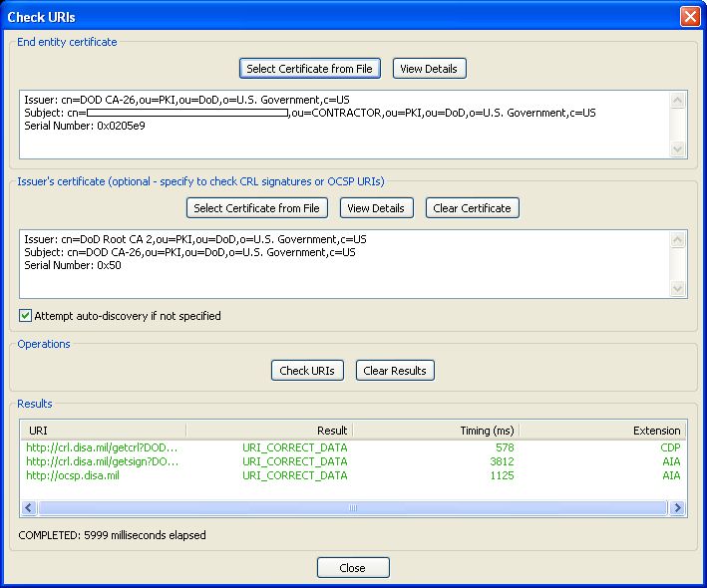Sort results by URI column header

coord(103,431)
